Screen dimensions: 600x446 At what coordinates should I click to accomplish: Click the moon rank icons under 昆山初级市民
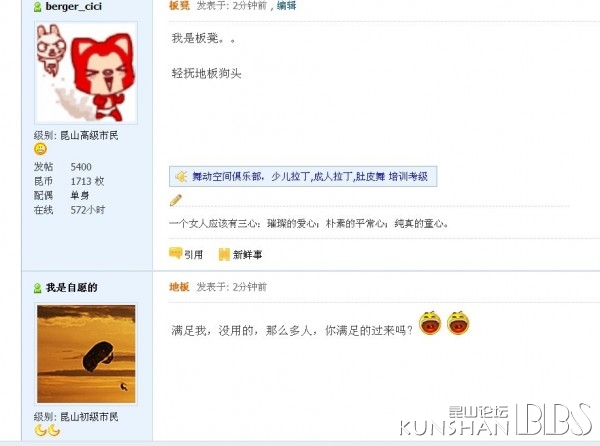click(47, 430)
